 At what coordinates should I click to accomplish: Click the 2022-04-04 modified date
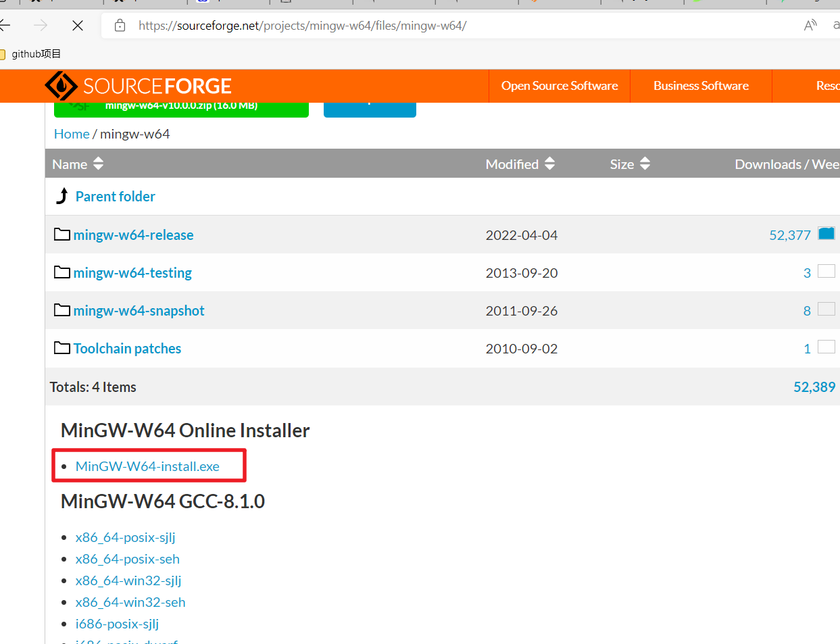click(522, 235)
